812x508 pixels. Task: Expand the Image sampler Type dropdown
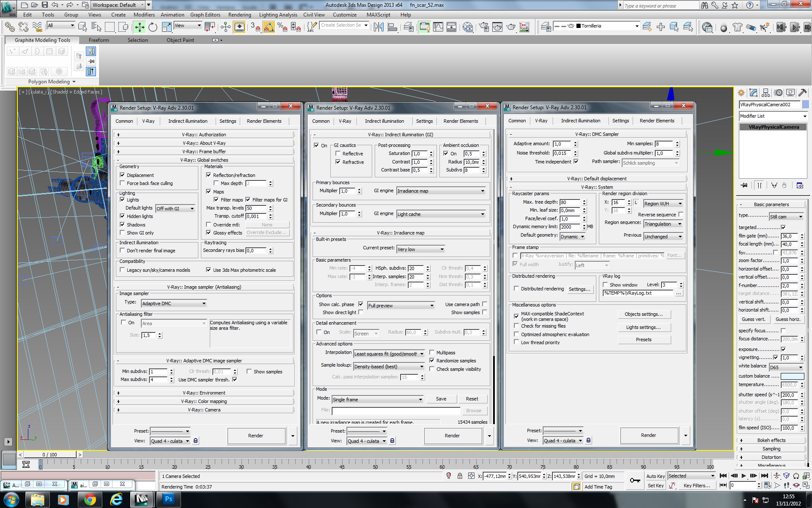[174, 304]
